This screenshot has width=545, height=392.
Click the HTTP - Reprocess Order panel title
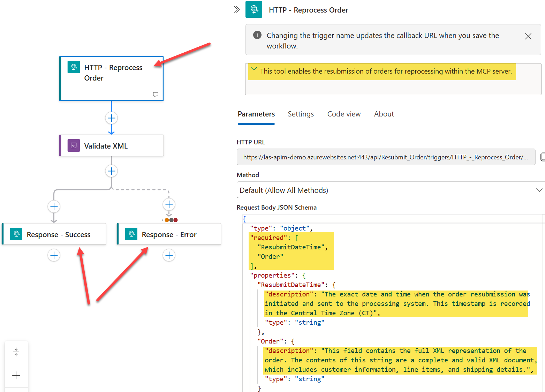pyautogui.click(x=308, y=10)
